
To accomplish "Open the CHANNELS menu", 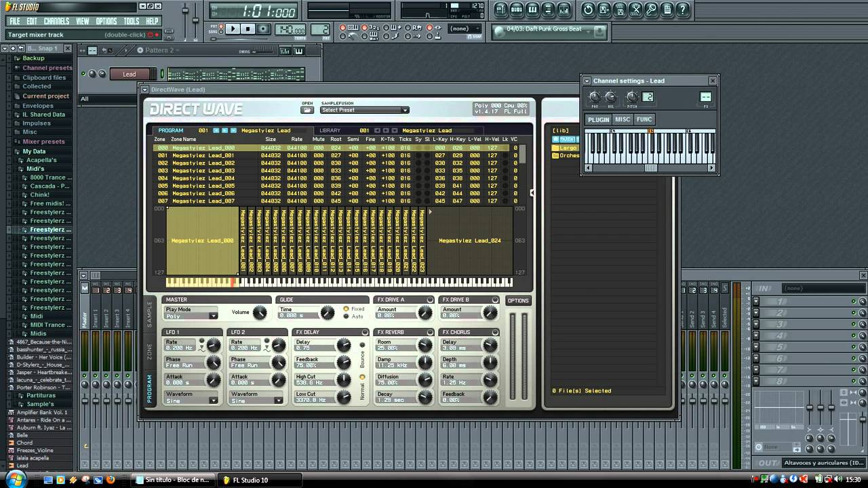I will point(56,21).
